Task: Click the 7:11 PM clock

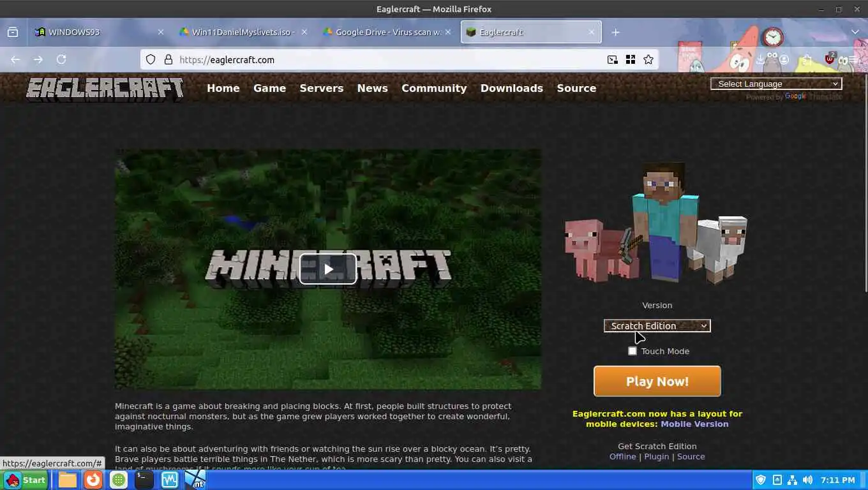Action: (838, 480)
